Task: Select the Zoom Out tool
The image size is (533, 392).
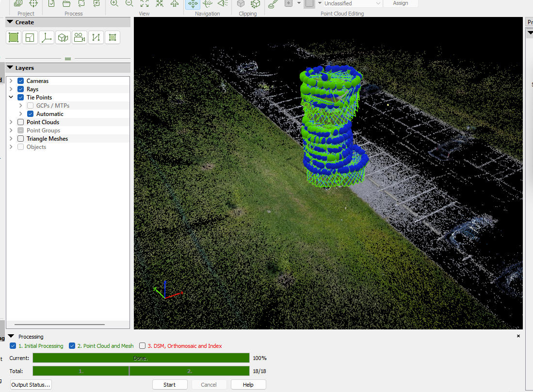Action: [129, 4]
